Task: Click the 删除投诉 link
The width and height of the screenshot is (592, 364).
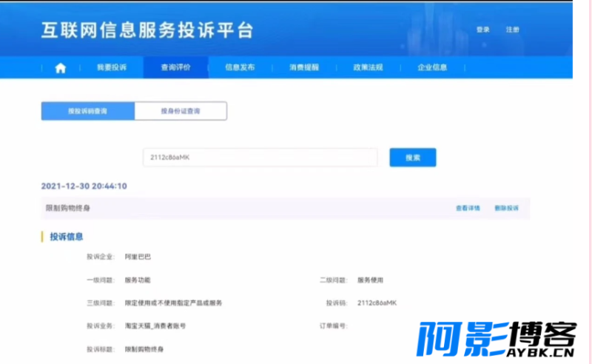Action: [x=506, y=208]
